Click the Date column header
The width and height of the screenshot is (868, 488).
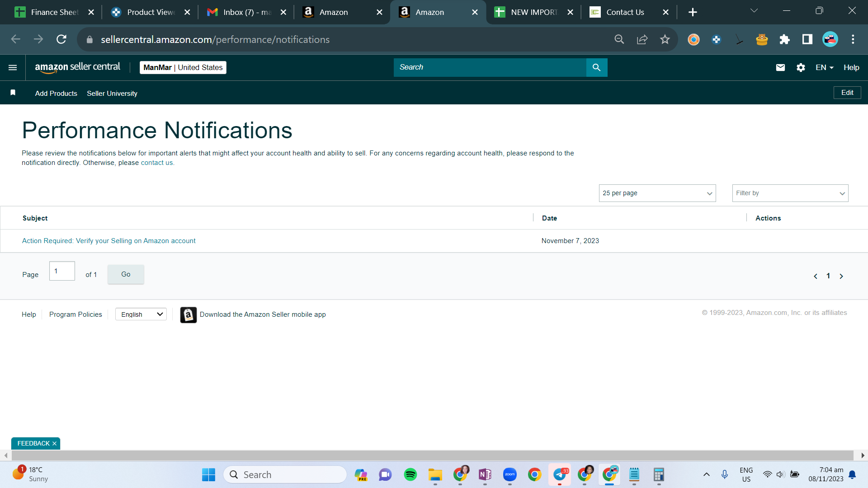click(x=549, y=218)
